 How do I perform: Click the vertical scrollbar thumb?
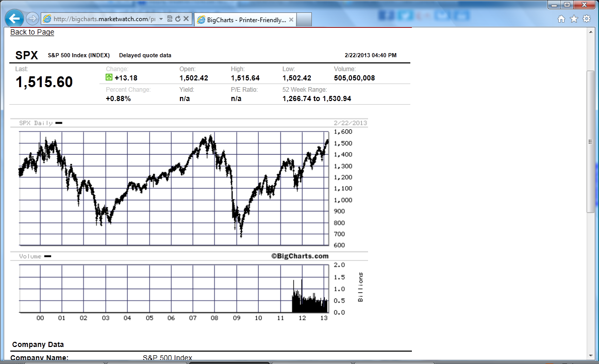590,142
